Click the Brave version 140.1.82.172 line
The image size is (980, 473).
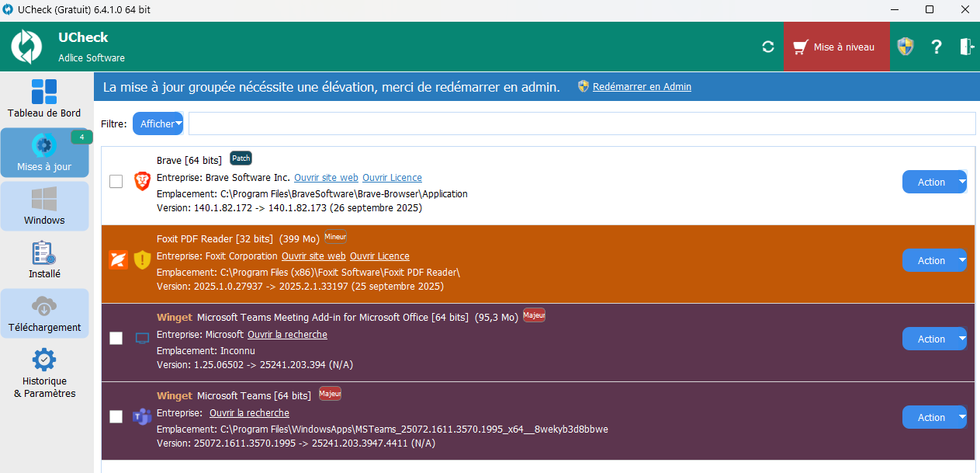[289, 208]
